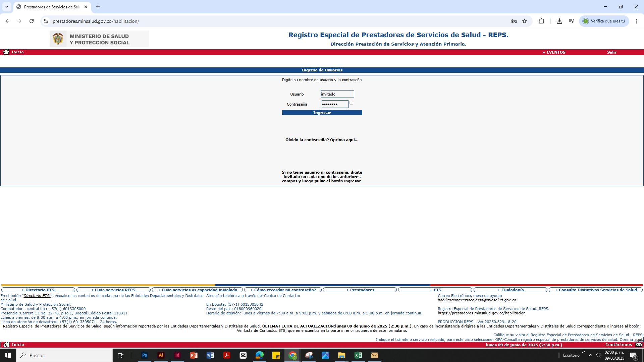Reload the page with the refresh icon
Image resolution: width=644 pixels, height=362 pixels.
(32, 21)
